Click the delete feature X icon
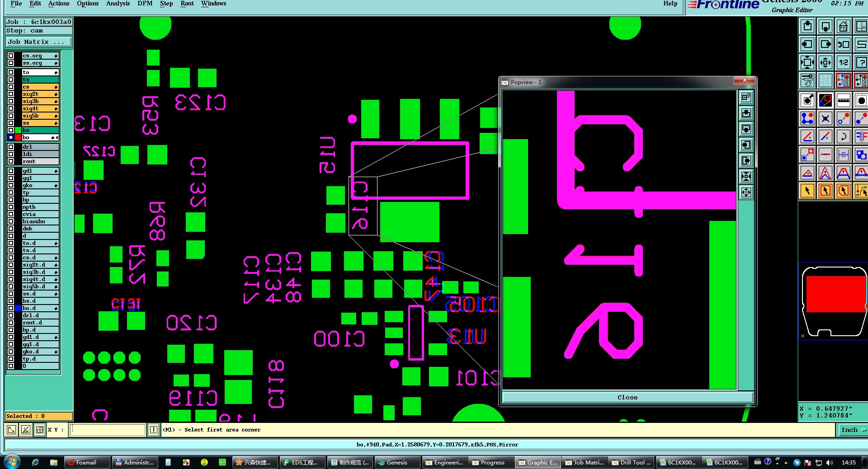Viewport: 868px width, 469px height. 826,118
